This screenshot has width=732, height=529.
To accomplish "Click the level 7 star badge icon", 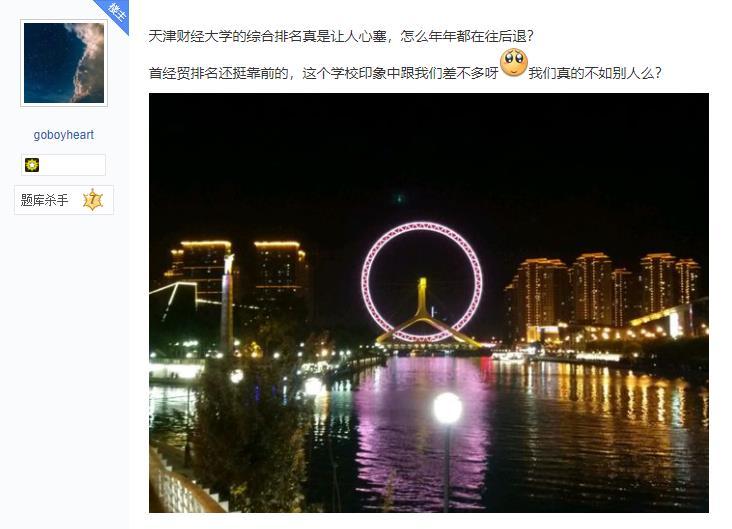I will click(92, 200).
